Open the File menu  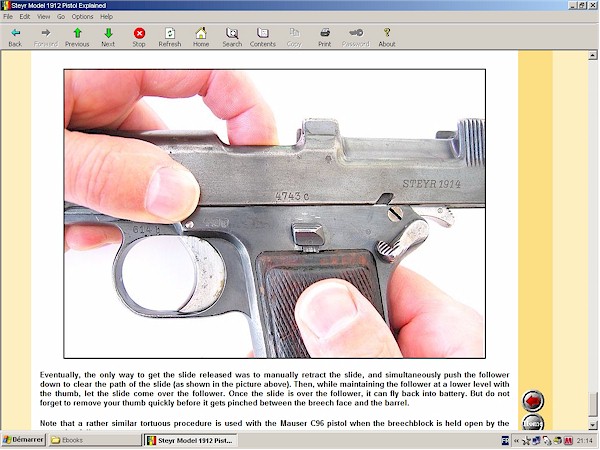point(8,16)
